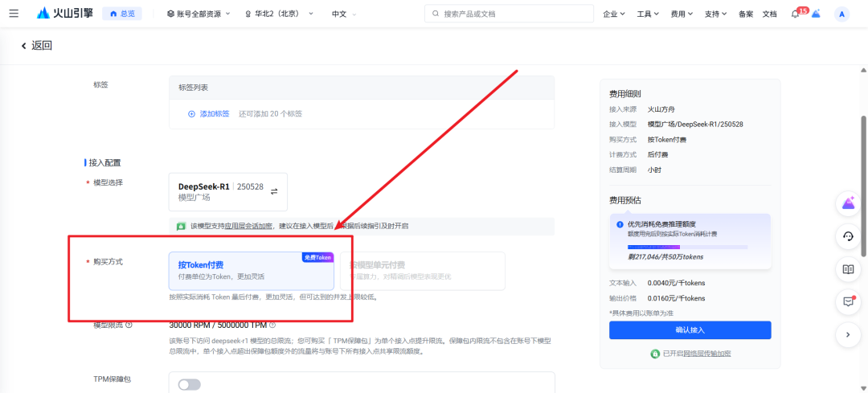Click 剩217,046/共50万tokens text
Viewport: 868px width, 393px height.
click(x=666, y=257)
